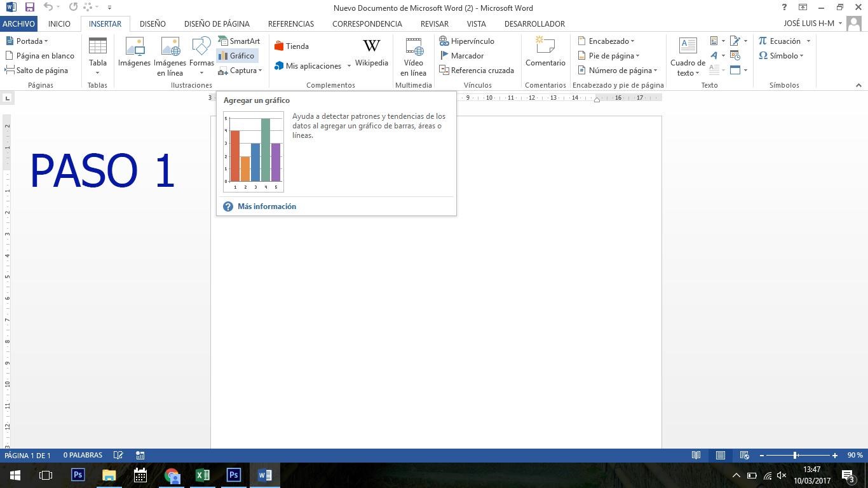Click the spell check icon in the status bar
The height and width of the screenshot is (488, 868).
coord(118,456)
